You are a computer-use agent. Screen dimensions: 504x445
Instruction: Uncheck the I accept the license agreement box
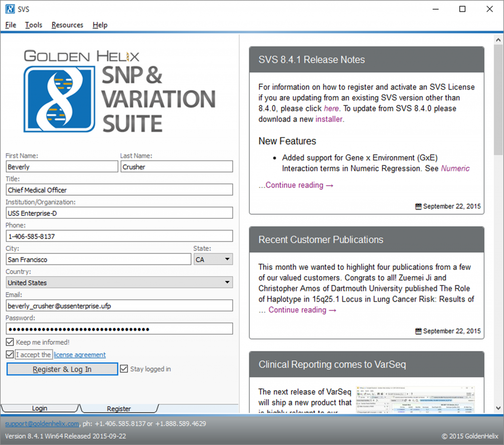pos(9,354)
